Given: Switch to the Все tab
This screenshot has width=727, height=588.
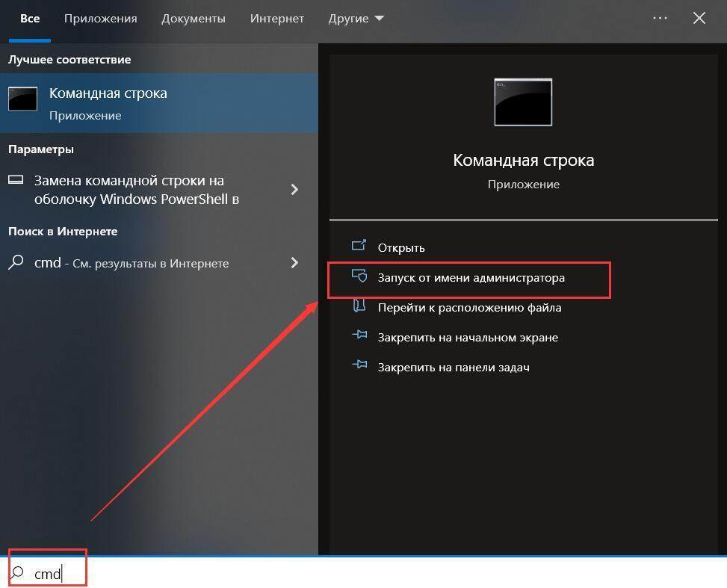Looking at the screenshot, I should point(30,19).
